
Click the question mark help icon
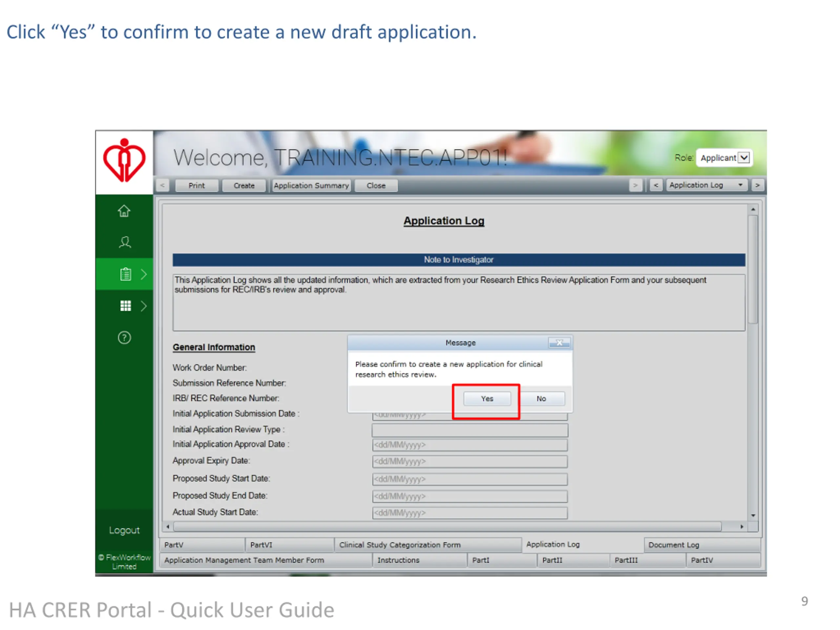click(x=124, y=338)
